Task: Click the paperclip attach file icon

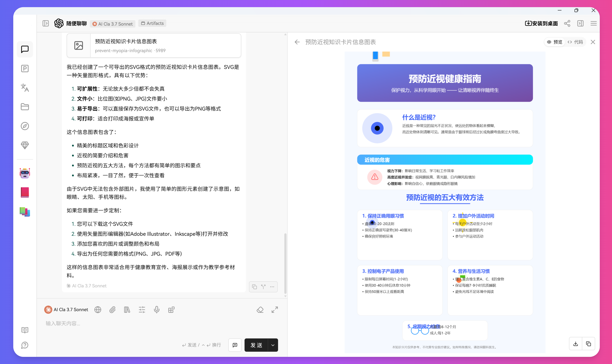Action: point(113,310)
